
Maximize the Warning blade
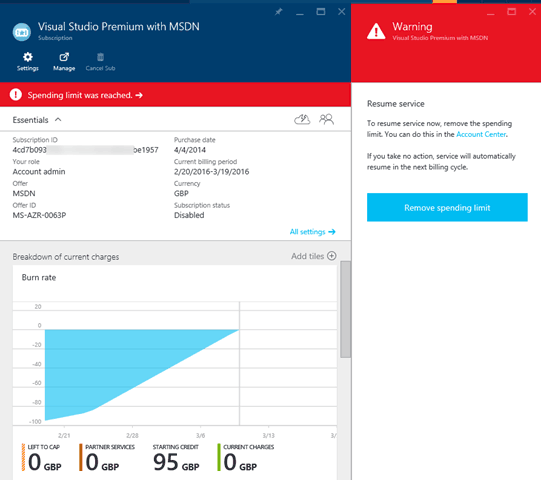point(512,12)
